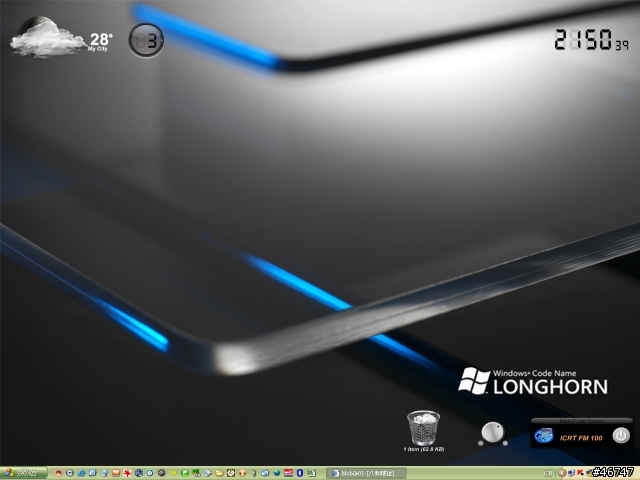Click the My City weather location label
640x480 pixels.
[x=98, y=49]
